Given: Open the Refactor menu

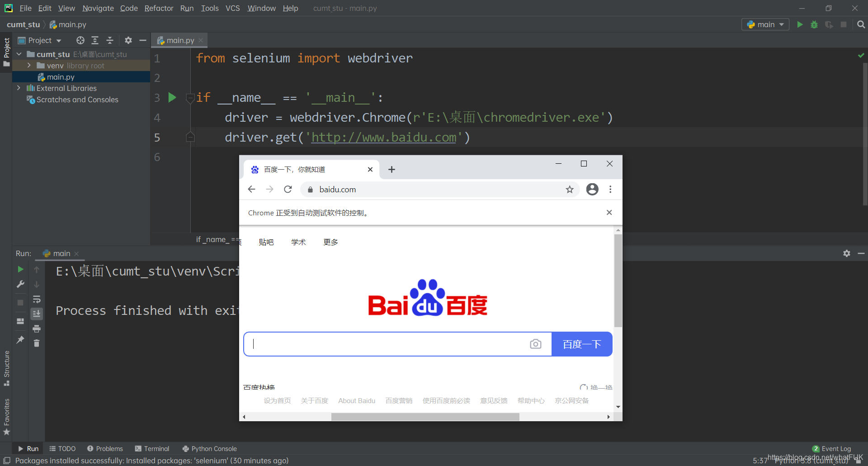Looking at the screenshot, I should (x=159, y=8).
